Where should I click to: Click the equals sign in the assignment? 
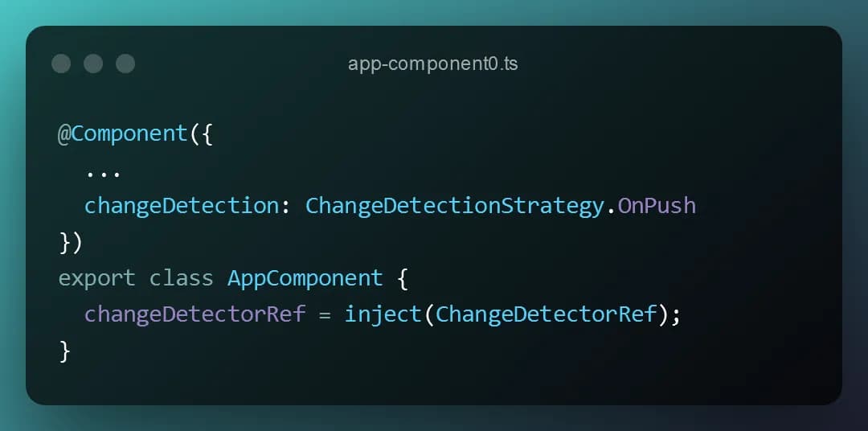[x=325, y=314]
